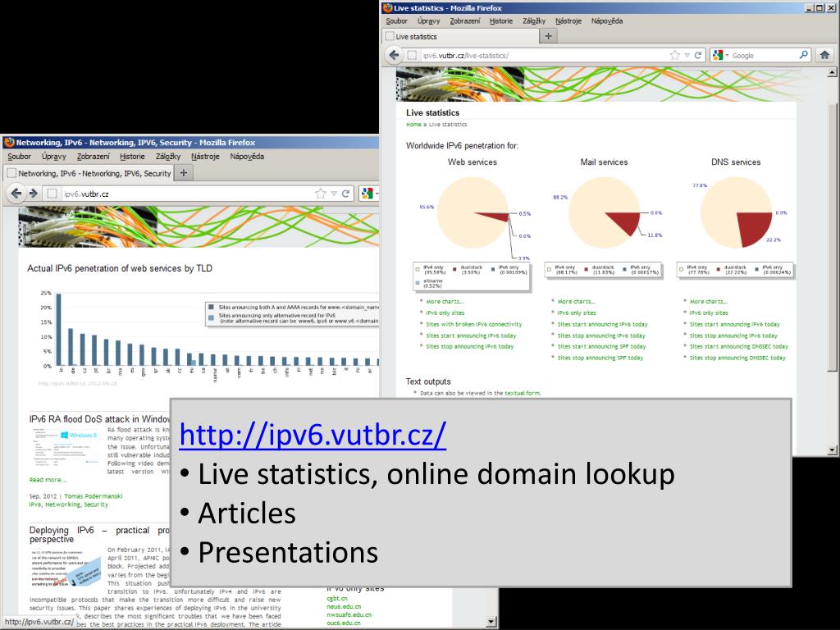Viewport: 840px width, 630px height.
Task: Select the Live statistics tab
Action: click(461, 36)
